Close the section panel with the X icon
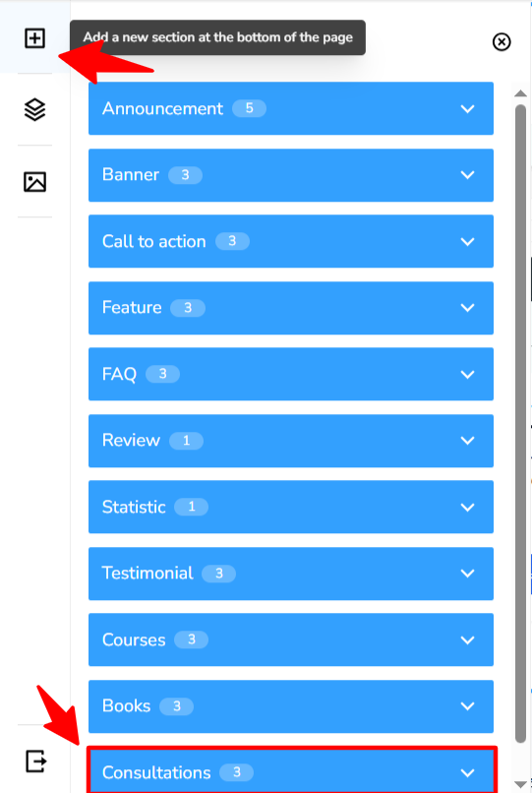The height and width of the screenshot is (793, 532). pyautogui.click(x=502, y=42)
